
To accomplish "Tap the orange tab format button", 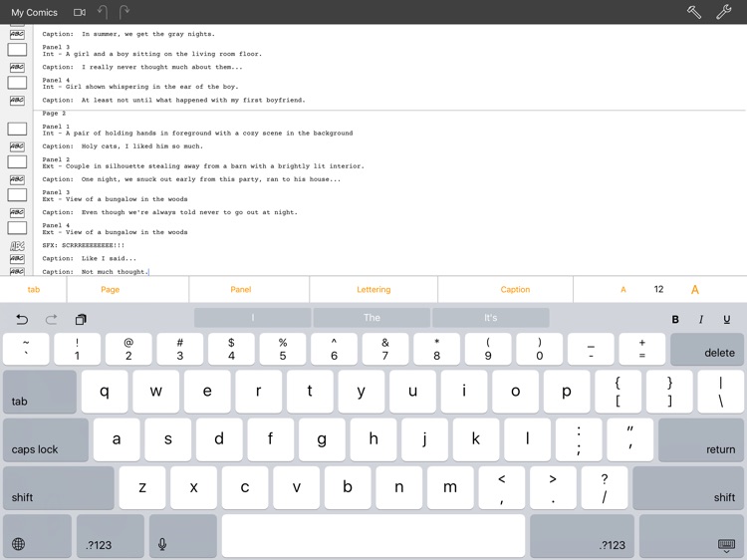I will pos(33,289).
